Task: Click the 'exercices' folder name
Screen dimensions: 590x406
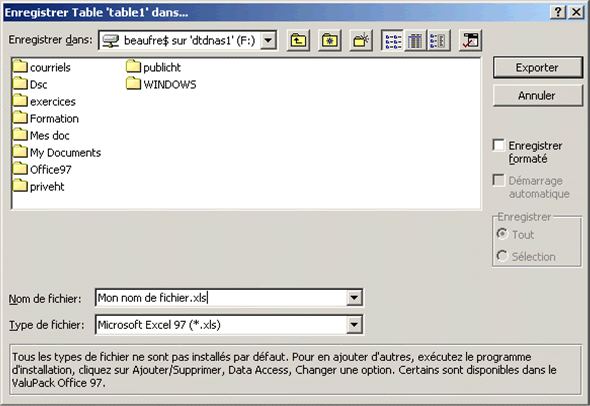Action: click(x=53, y=102)
